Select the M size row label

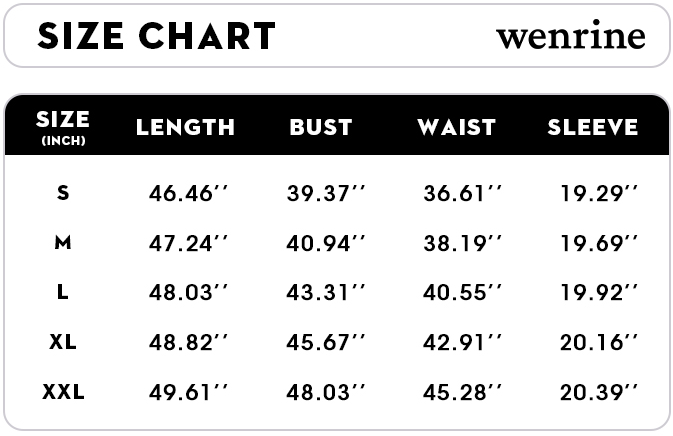pos(63,242)
